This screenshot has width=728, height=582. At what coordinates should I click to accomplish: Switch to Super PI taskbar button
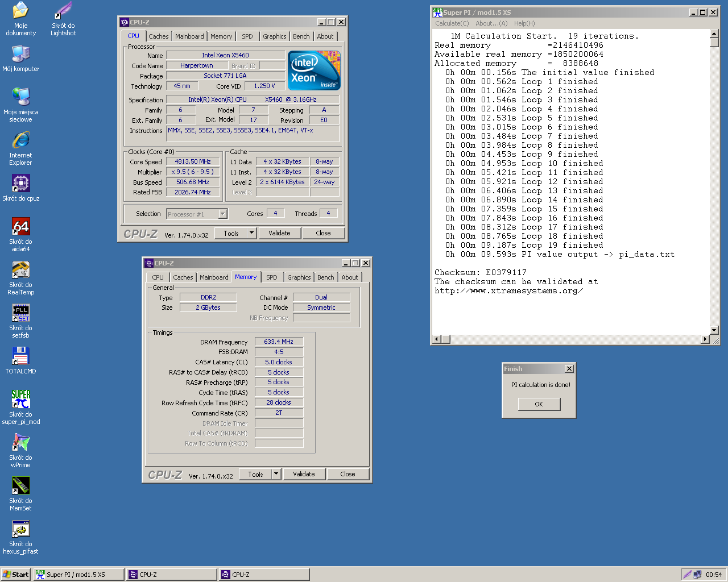coord(78,575)
